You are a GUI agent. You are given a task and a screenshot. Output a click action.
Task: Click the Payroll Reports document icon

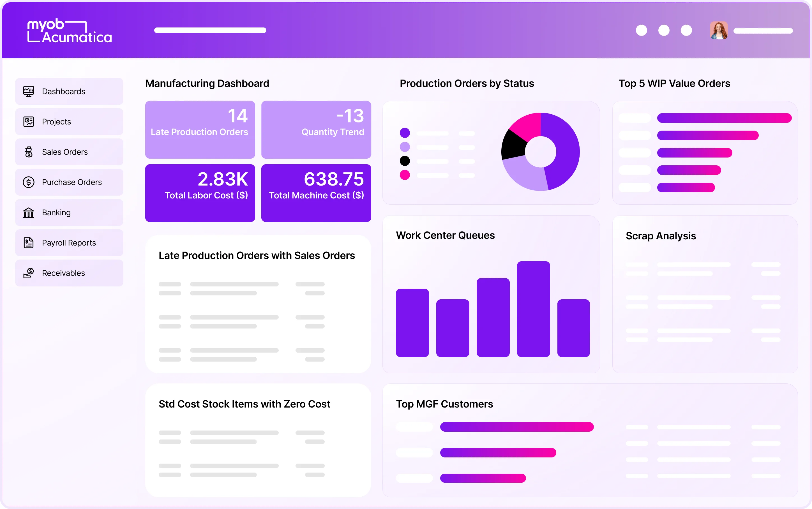pyautogui.click(x=29, y=243)
